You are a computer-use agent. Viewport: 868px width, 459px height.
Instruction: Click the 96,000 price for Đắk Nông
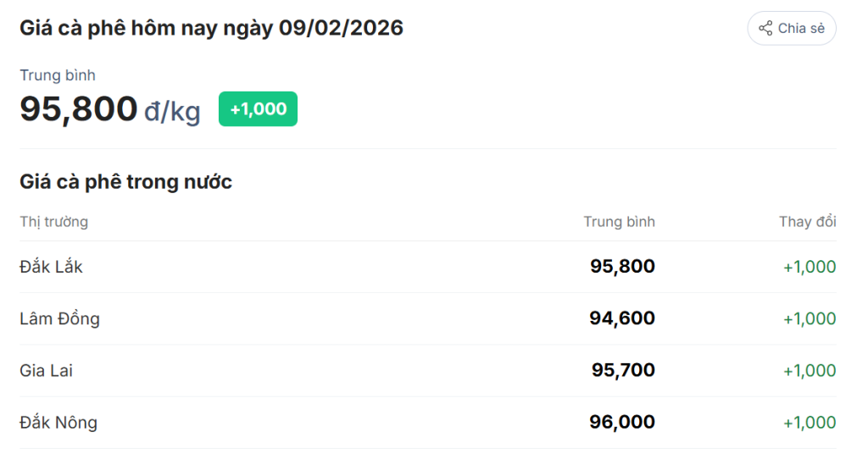click(622, 422)
